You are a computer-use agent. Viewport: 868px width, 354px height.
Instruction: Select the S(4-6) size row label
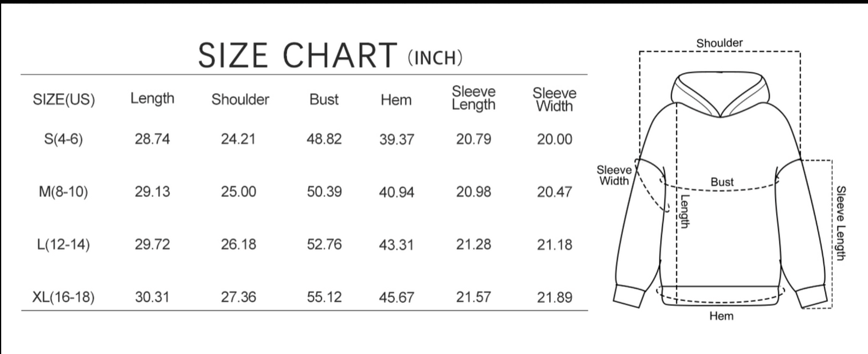[63, 140]
